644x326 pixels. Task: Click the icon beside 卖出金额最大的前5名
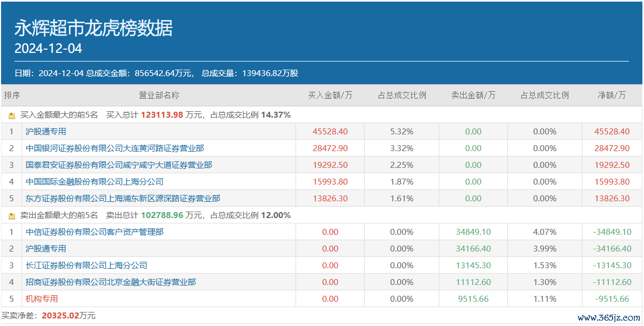pyautogui.click(x=12, y=216)
